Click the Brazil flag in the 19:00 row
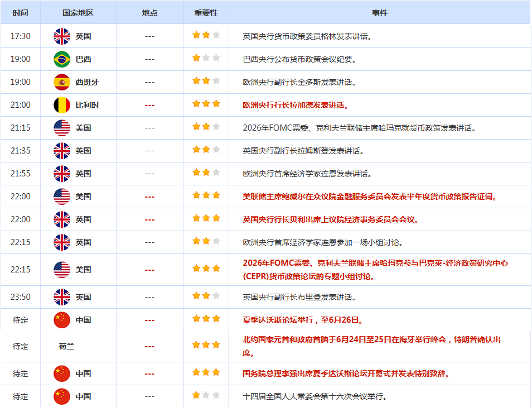The image size is (532, 407). point(62,59)
